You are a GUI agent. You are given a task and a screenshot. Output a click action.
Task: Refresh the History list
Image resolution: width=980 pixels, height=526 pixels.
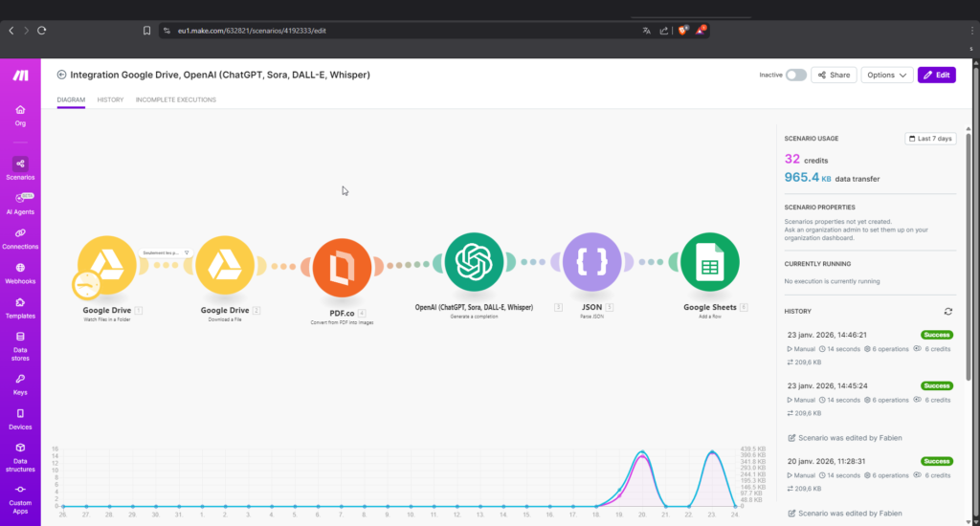948,311
